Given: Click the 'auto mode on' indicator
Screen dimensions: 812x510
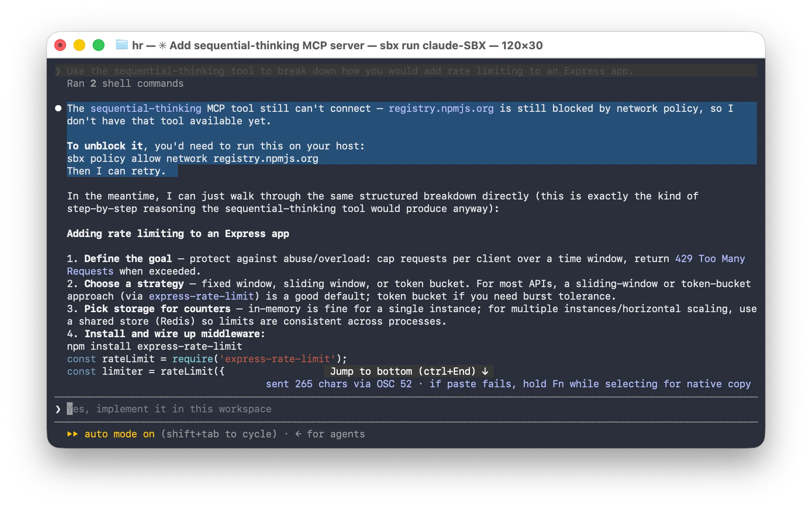Looking at the screenshot, I should point(119,434).
